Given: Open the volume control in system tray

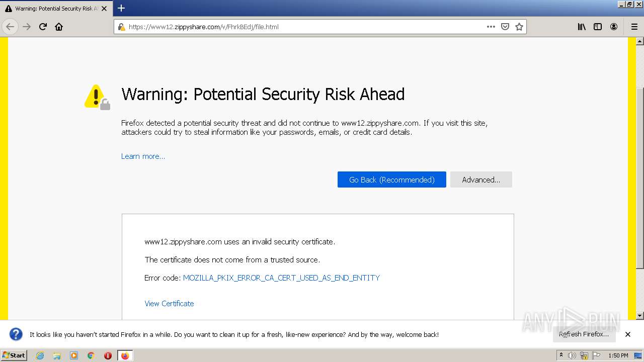Looking at the screenshot, I should (572, 355).
